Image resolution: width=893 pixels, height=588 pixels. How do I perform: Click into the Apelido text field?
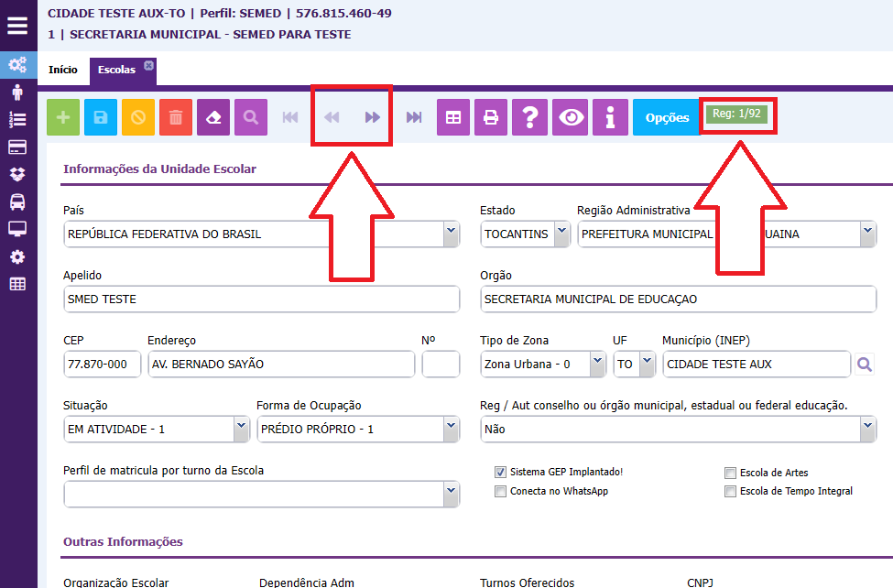pos(261,299)
